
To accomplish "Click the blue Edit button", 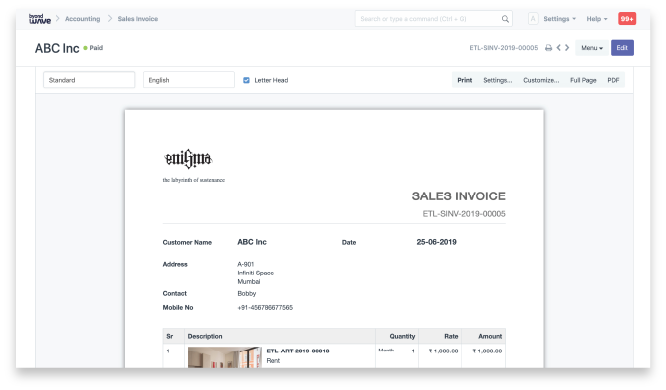I will pos(622,48).
